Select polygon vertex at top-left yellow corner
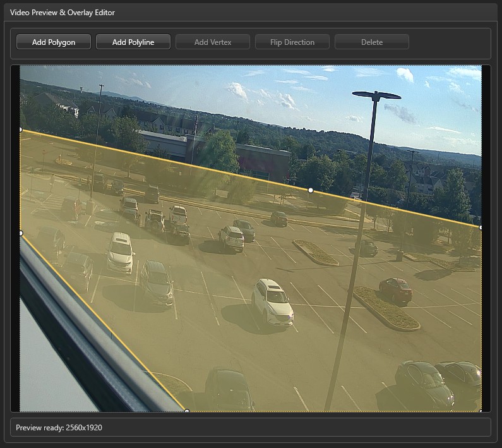Image resolution: width=502 pixels, height=448 pixels. (20, 130)
